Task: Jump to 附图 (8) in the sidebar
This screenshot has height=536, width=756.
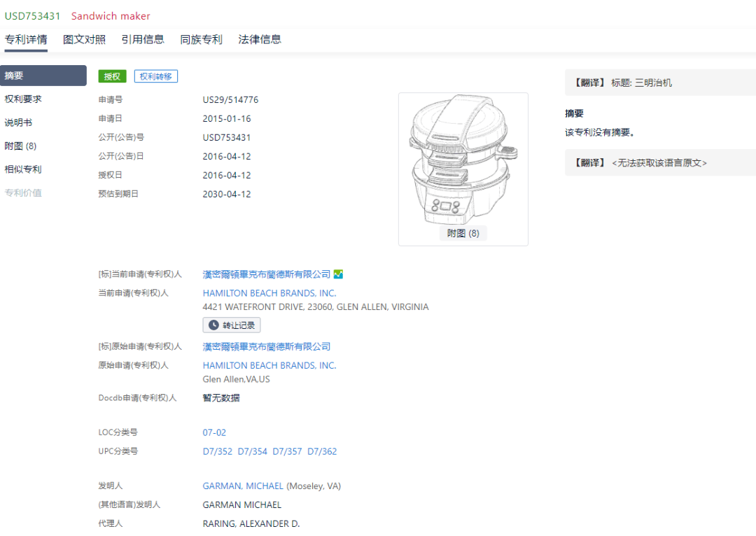Action: [20, 146]
